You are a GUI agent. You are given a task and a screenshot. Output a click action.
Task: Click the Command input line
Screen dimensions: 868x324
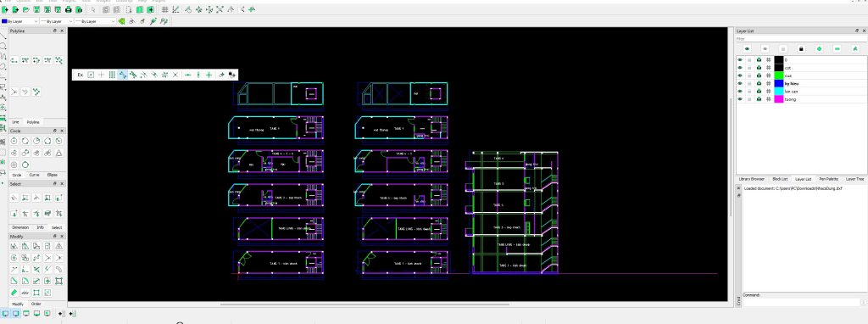pos(802,302)
